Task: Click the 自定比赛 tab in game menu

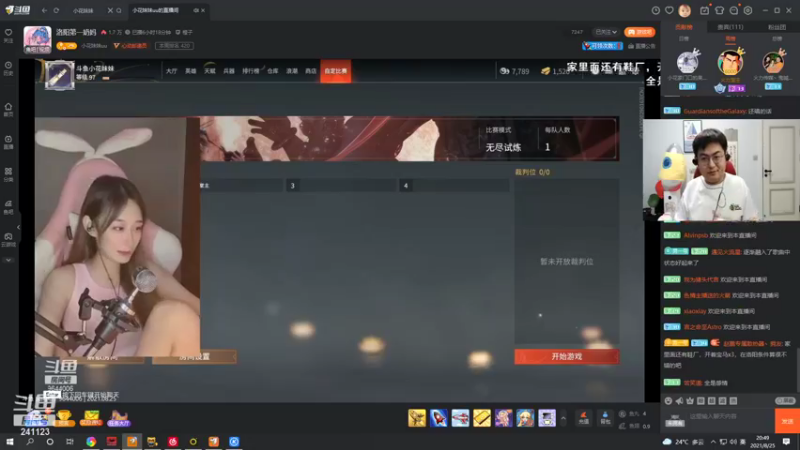Action: (336, 71)
